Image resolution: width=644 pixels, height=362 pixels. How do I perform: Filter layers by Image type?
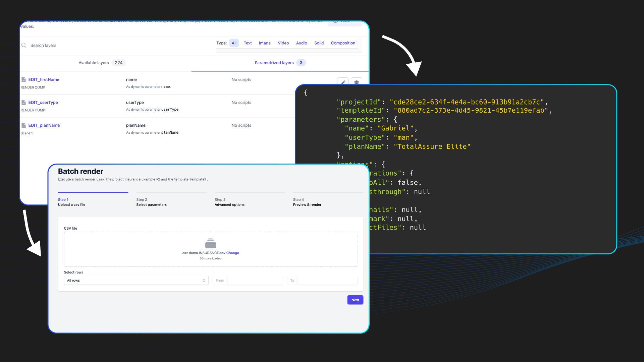264,43
